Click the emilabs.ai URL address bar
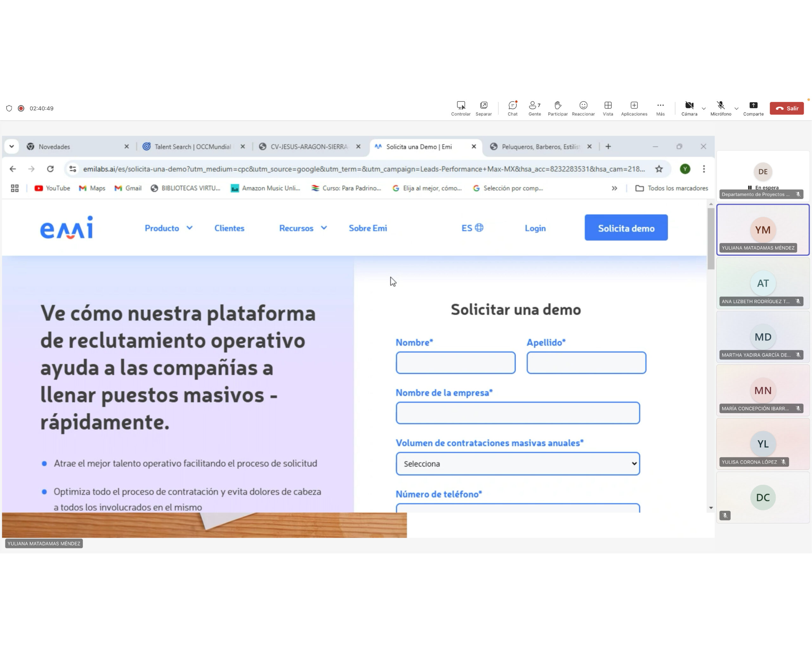The image size is (812, 650). (x=364, y=169)
